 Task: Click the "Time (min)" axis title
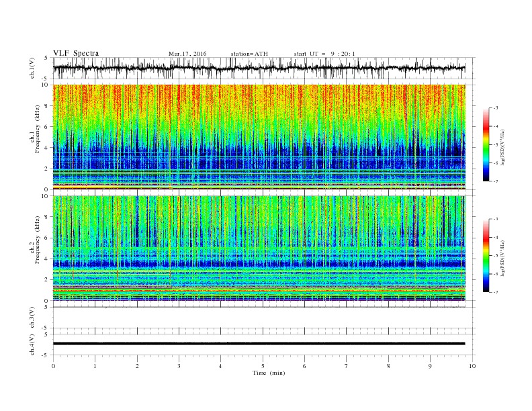[269, 373]
